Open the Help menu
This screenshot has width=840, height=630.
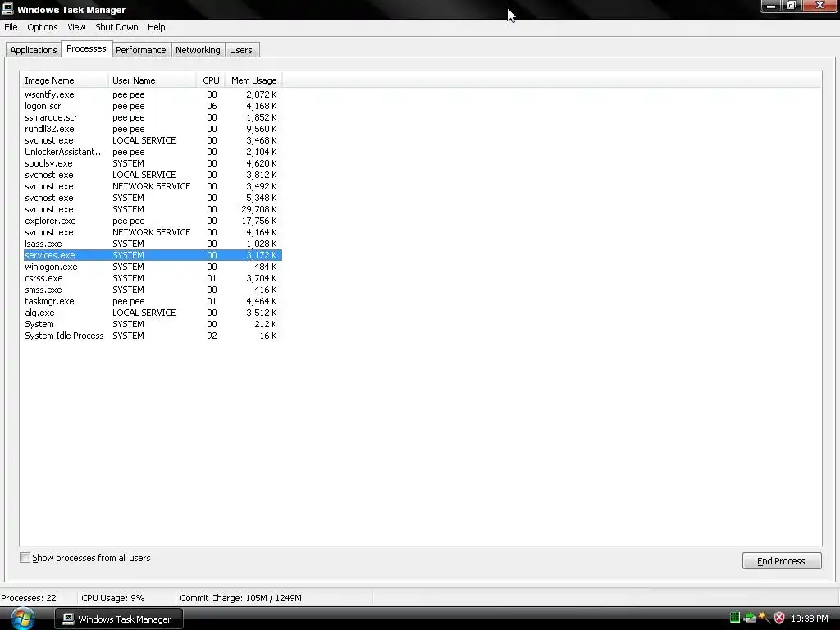[x=157, y=27]
